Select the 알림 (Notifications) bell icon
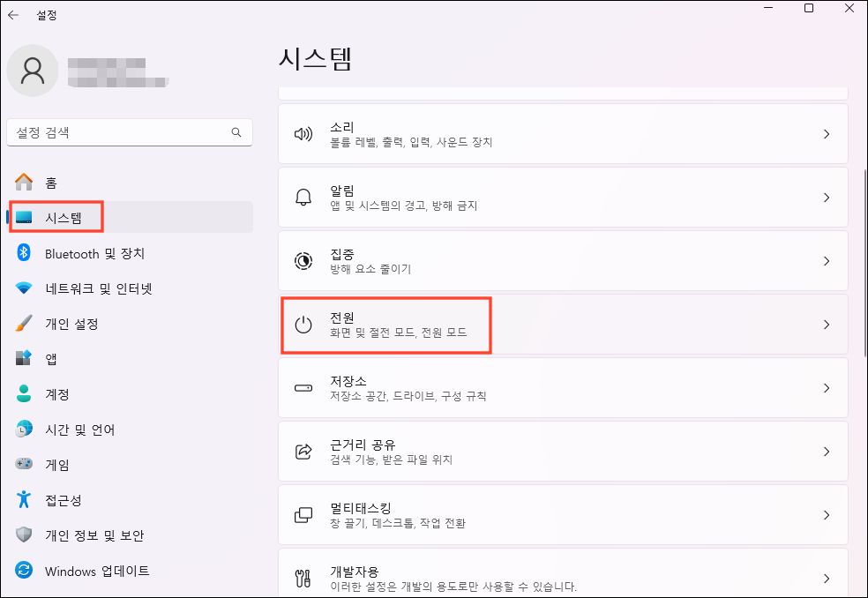The height and width of the screenshot is (598, 868). tap(303, 197)
